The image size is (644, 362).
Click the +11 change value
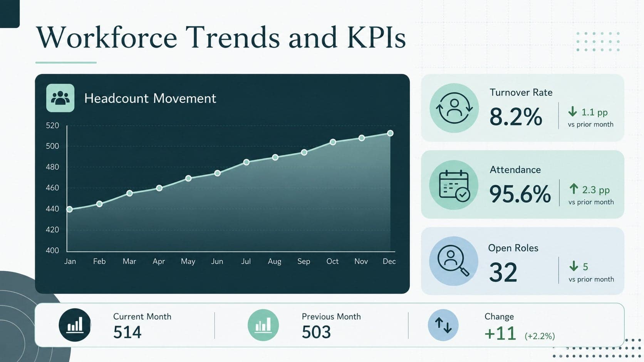(500, 333)
